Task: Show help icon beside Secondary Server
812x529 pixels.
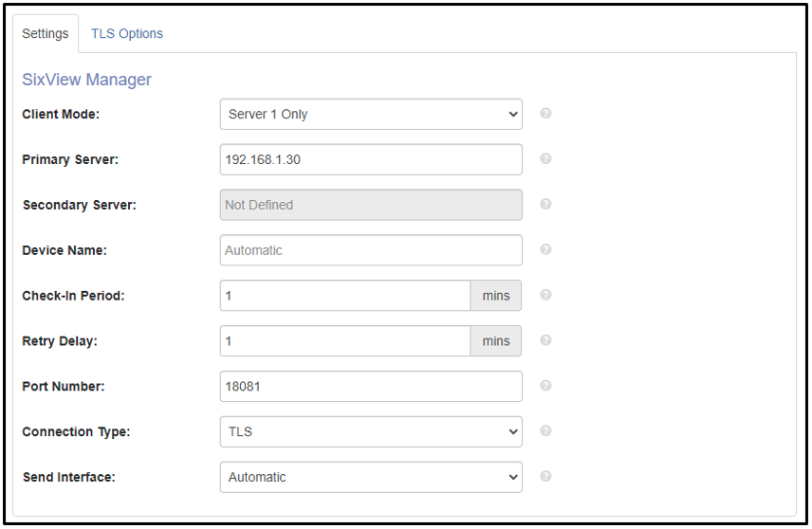Action: (x=545, y=204)
